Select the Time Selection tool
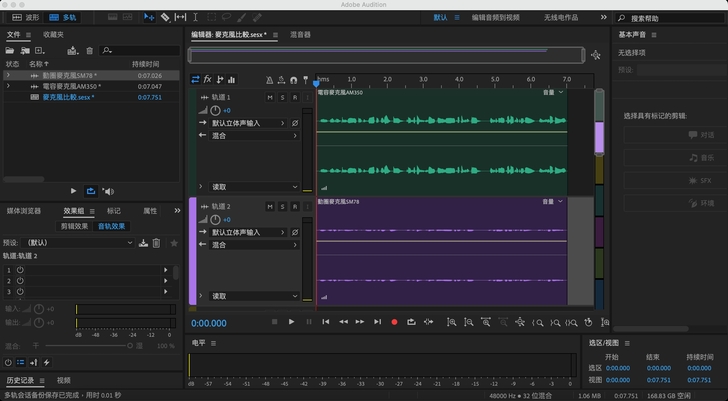The image size is (728, 401). [x=195, y=17]
